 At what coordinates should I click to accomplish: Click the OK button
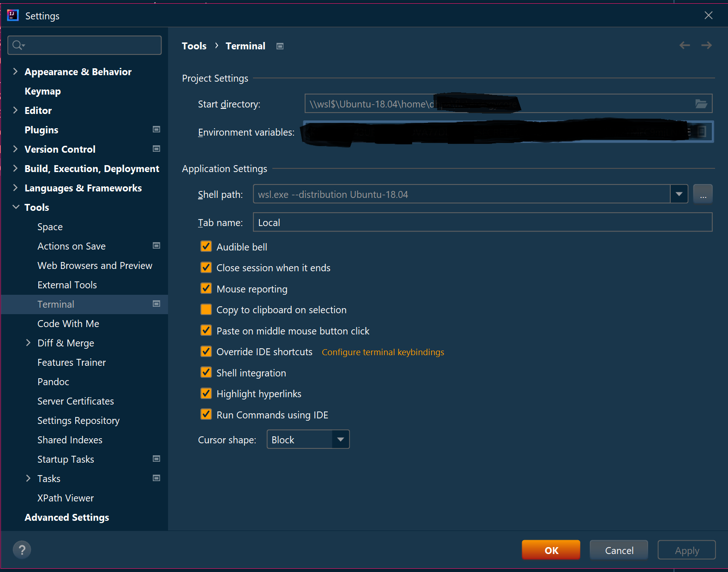click(551, 550)
